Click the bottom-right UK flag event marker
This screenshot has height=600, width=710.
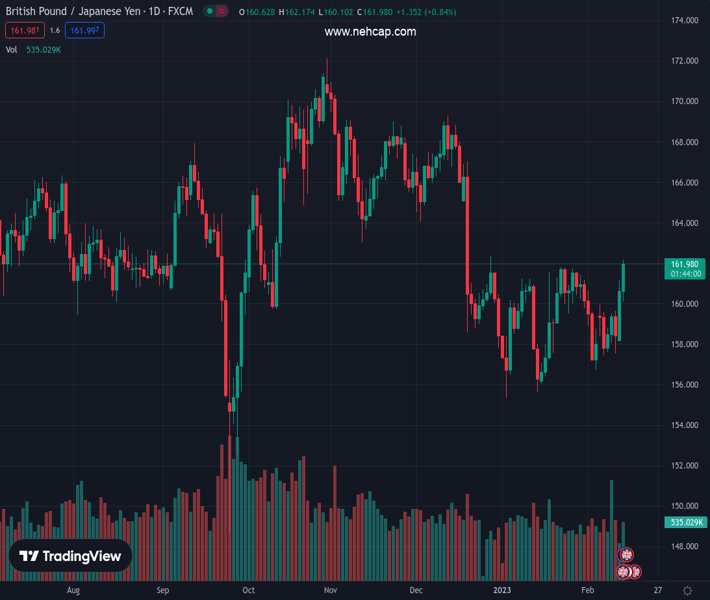[634, 573]
